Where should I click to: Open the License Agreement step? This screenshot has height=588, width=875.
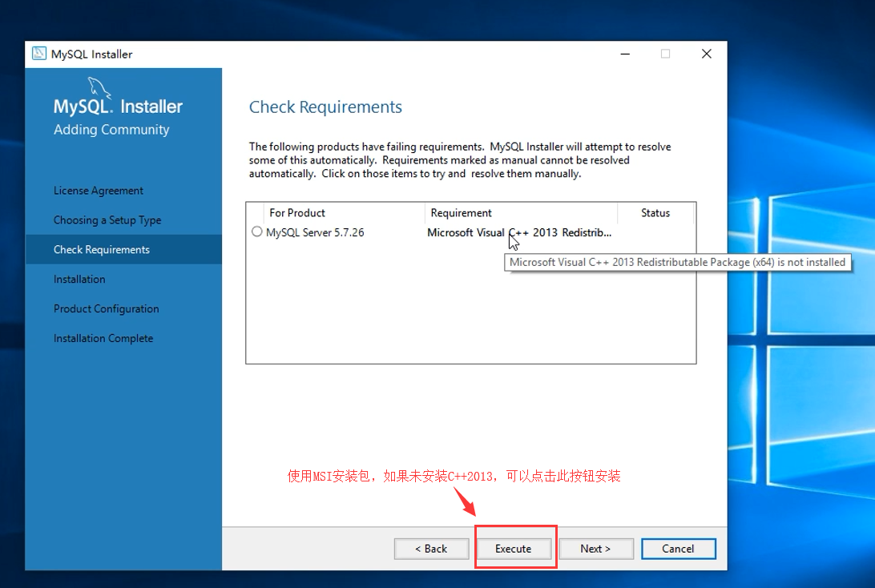pos(99,191)
